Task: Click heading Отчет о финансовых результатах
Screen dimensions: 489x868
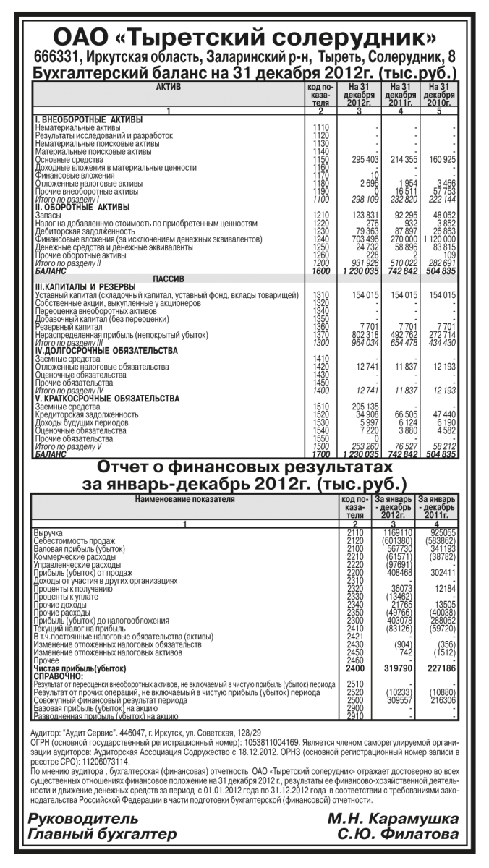Action: [244, 465]
